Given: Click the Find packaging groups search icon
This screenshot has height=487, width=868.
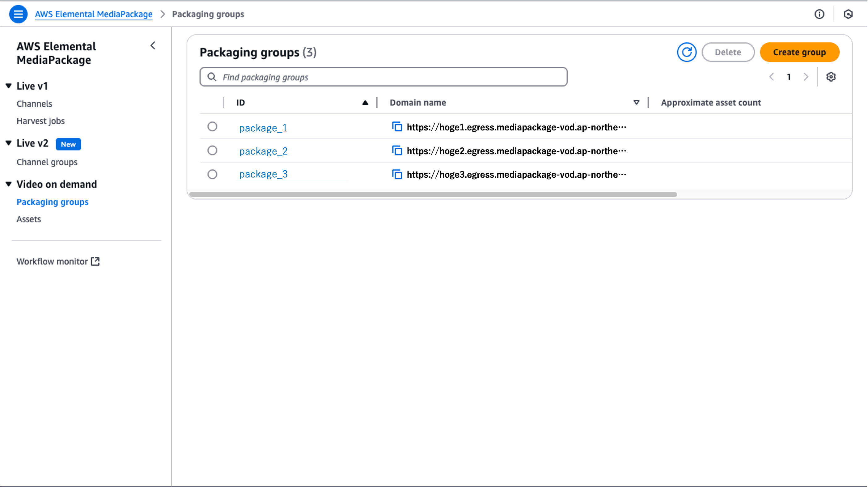Looking at the screenshot, I should (x=212, y=77).
